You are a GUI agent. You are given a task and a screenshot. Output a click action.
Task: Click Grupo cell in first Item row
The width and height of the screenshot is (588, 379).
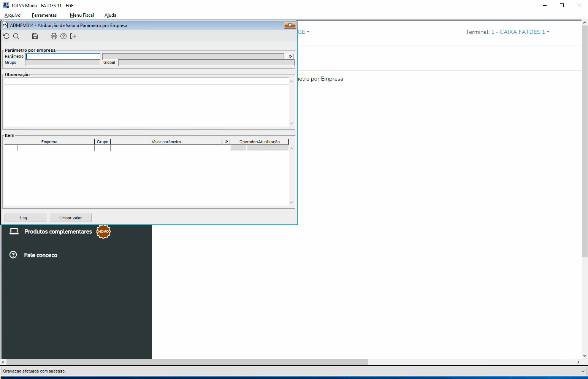click(102, 148)
